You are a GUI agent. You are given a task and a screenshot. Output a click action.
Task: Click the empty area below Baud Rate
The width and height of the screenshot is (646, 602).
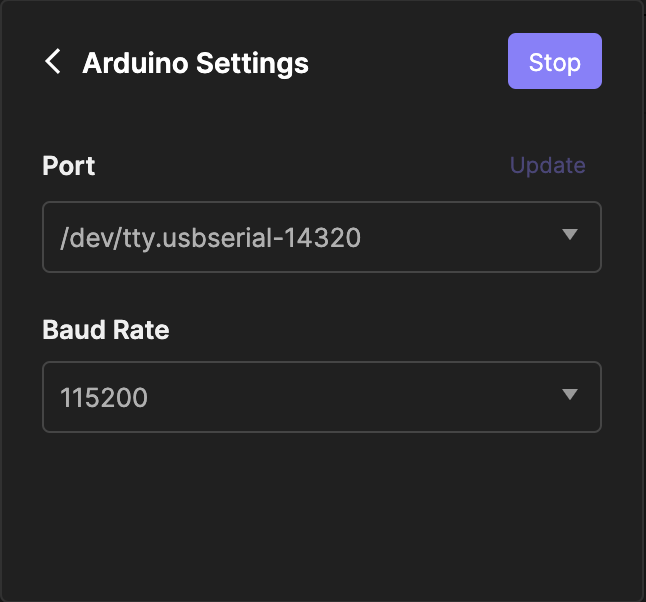(x=321, y=510)
